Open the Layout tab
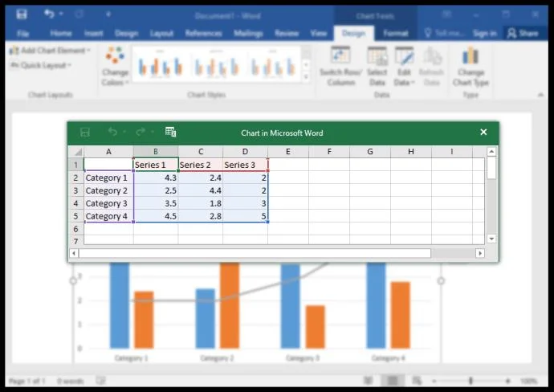 coord(161,34)
